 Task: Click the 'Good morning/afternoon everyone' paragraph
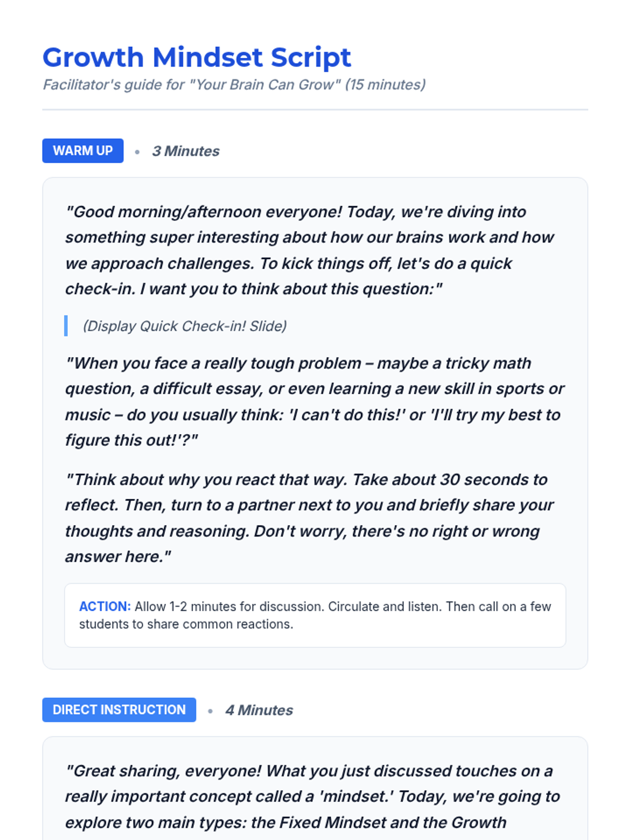click(310, 250)
